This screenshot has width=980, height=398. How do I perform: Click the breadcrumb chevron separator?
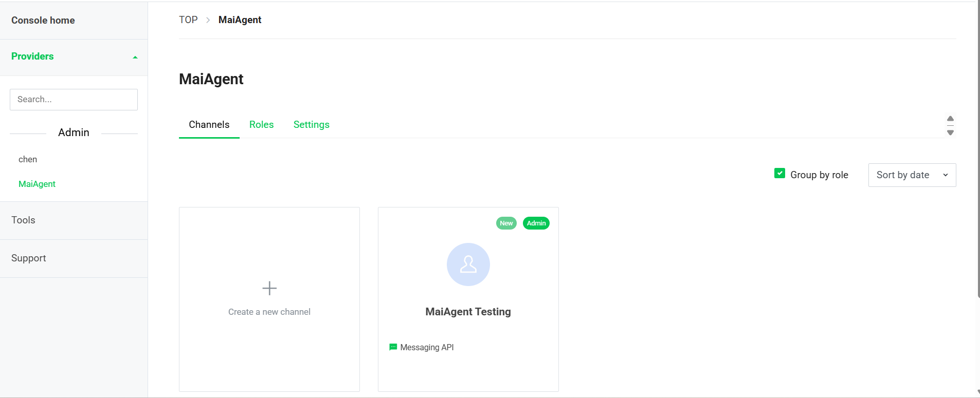pyautogui.click(x=208, y=20)
